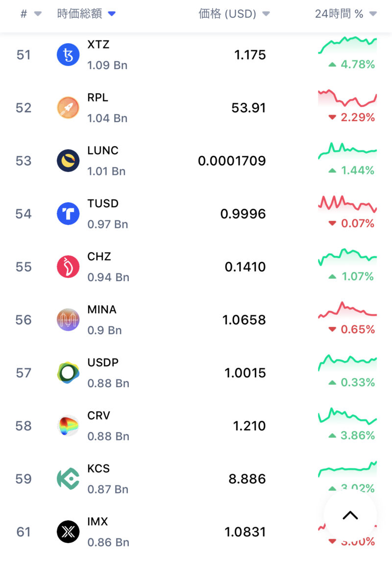Image resolution: width=392 pixels, height=562 pixels.
Task: Click the CHZ Chiliz coin icon
Action: click(68, 267)
